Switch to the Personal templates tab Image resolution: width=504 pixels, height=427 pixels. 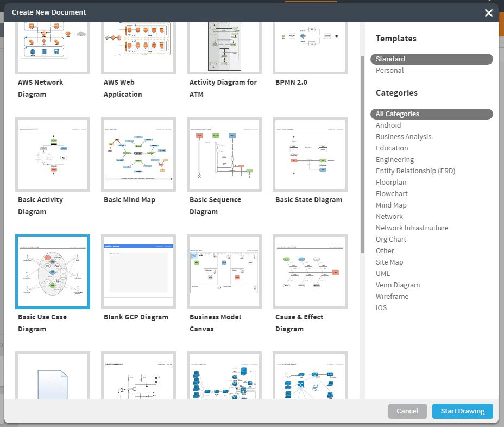click(389, 70)
